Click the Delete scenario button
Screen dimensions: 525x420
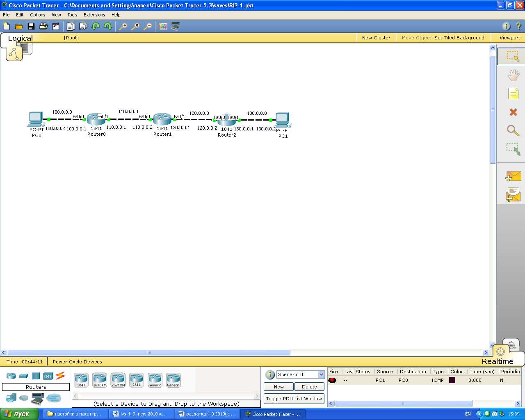[x=309, y=387]
